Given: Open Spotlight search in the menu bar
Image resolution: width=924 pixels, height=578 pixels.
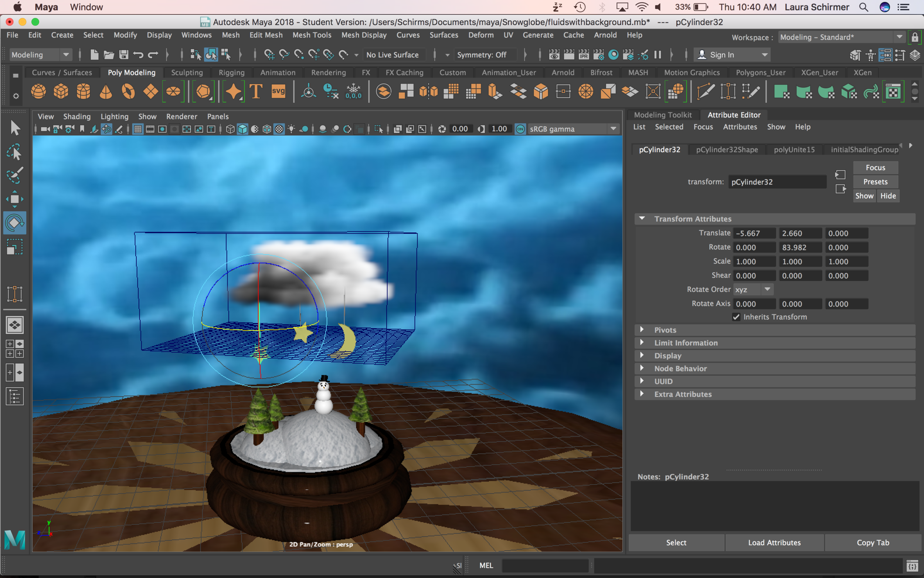Looking at the screenshot, I should (x=863, y=7).
